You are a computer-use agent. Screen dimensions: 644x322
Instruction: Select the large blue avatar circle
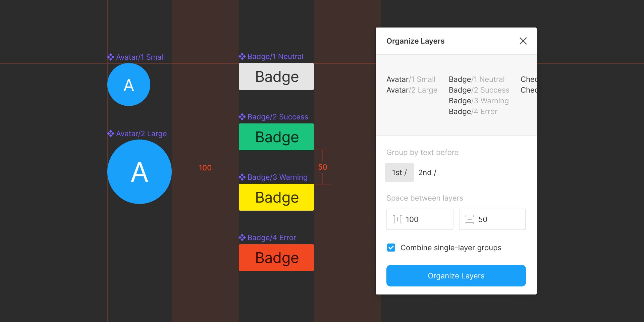pyautogui.click(x=140, y=172)
